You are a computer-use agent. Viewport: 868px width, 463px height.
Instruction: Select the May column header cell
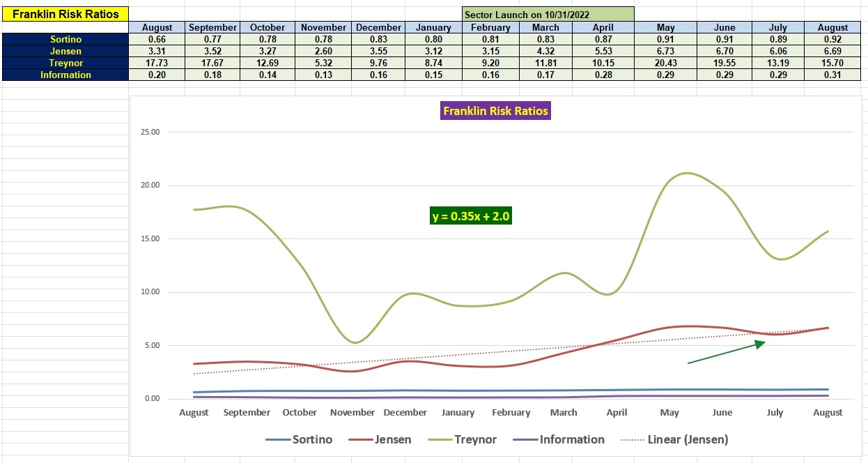[x=665, y=27]
